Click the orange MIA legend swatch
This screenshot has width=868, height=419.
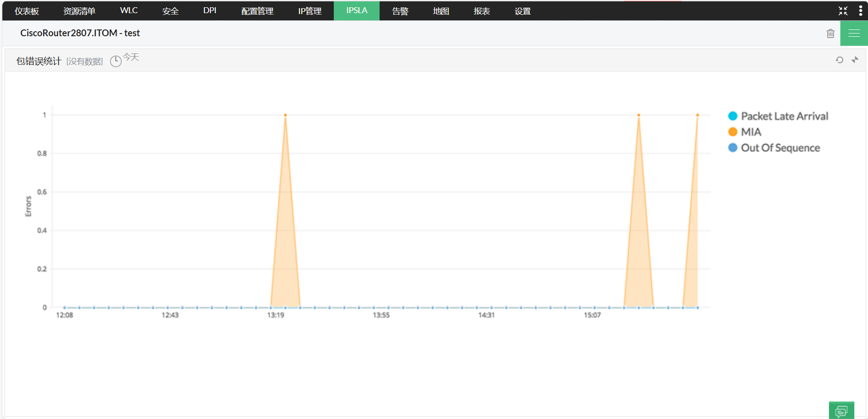[x=732, y=132]
